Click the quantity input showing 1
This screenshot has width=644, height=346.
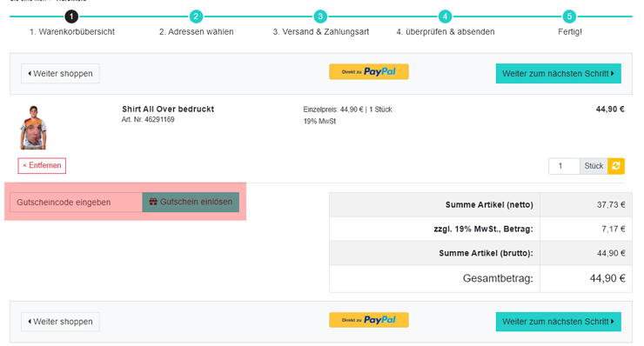(x=564, y=166)
